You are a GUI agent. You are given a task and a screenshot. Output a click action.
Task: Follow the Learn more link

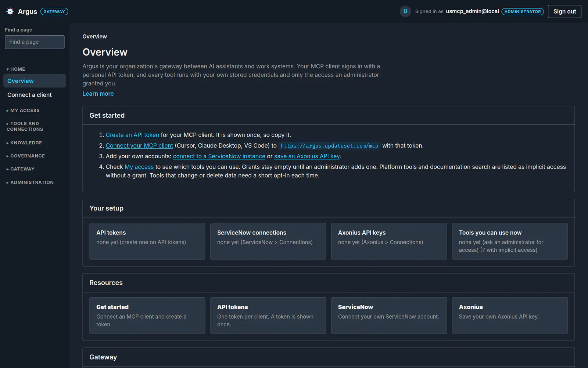(98, 94)
